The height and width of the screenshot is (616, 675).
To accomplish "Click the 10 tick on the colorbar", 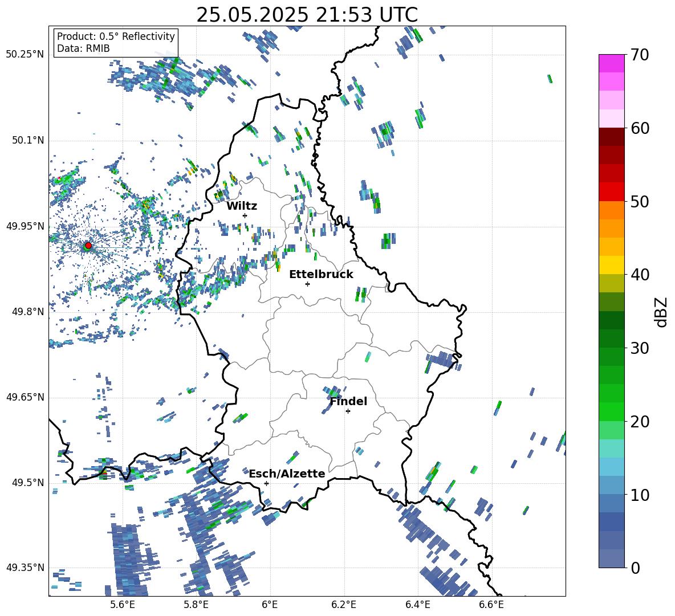I will tap(640, 495).
